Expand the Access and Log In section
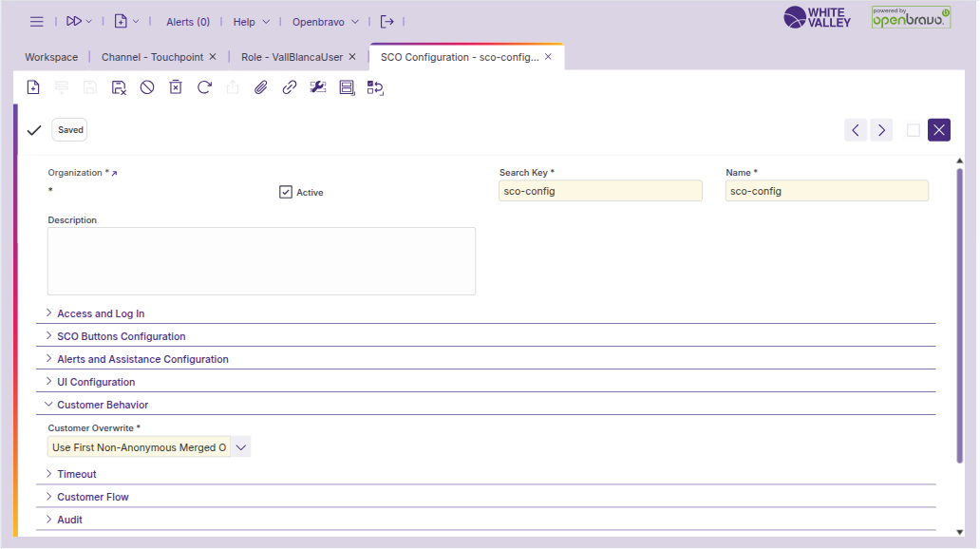Image resolution: width=980 pixels, height=549 pixels. [x=101, y=313]
